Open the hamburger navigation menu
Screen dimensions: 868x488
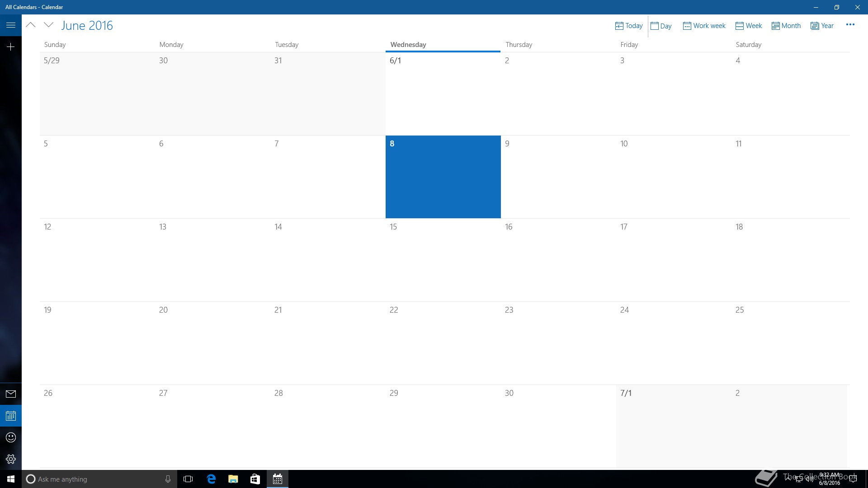(11, 25)
